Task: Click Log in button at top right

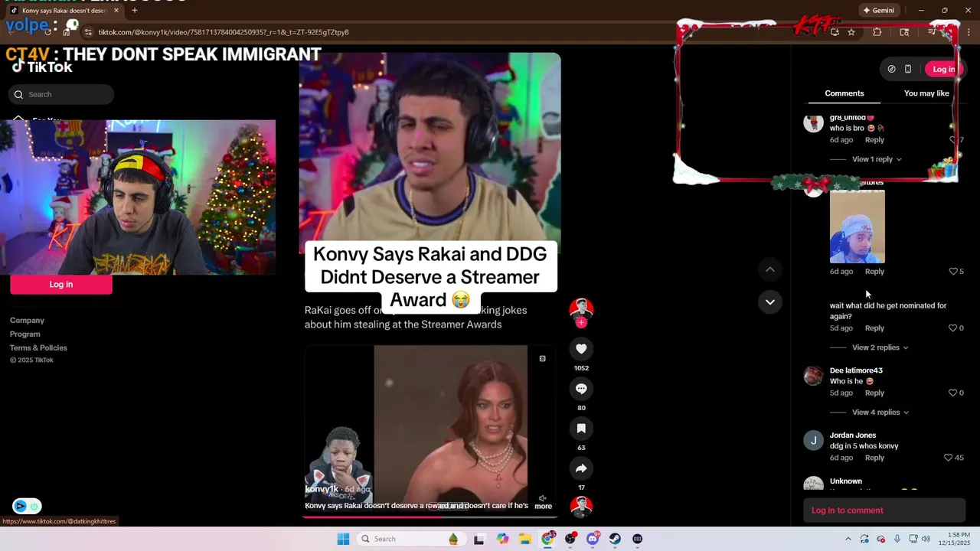Action: pyautogui.click(x=943, y=69)
